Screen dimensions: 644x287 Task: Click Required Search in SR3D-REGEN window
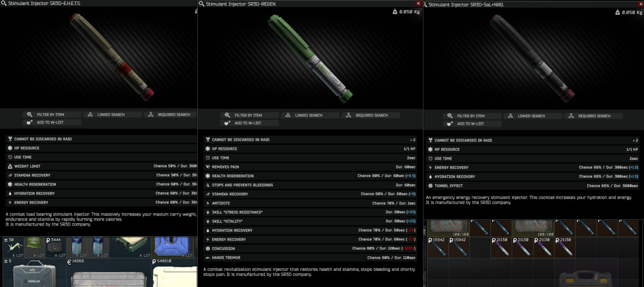(370, 115)
